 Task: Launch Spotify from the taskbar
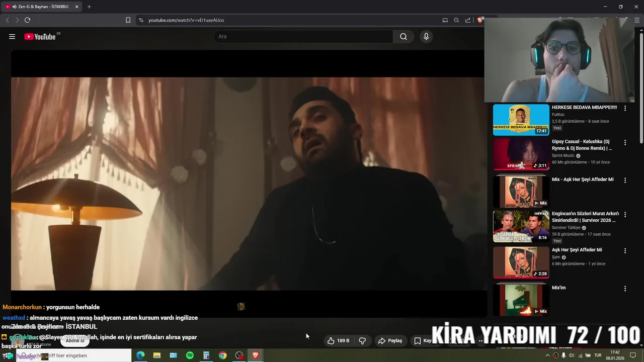coord(190,355)
